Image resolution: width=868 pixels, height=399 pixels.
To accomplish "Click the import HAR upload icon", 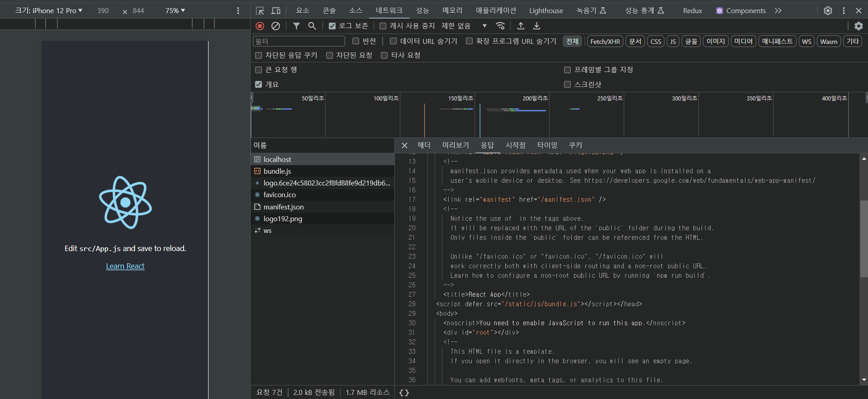I will pos(521,26).
